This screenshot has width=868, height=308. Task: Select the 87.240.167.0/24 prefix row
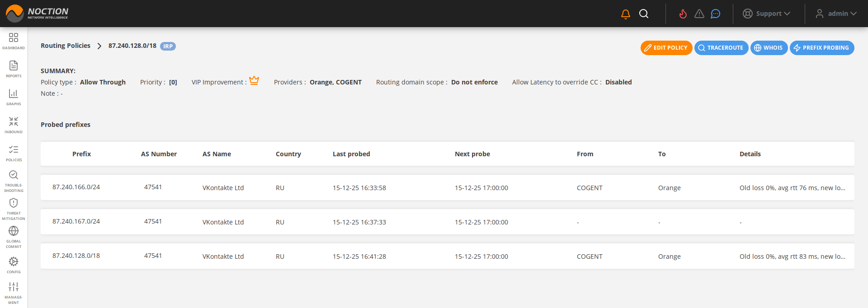[76, 221]
